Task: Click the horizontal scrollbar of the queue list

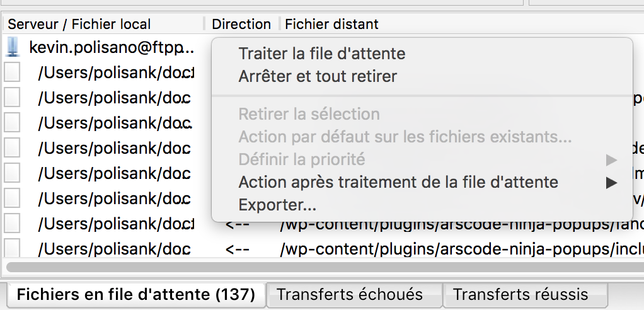Action: click(x=325, y=267)
